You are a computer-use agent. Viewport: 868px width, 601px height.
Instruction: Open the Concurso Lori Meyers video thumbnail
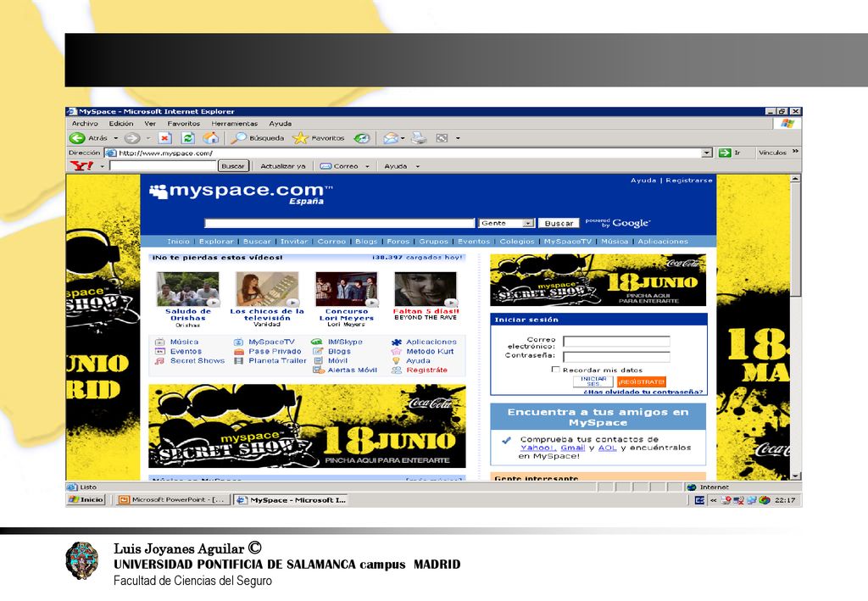point(347,289)
